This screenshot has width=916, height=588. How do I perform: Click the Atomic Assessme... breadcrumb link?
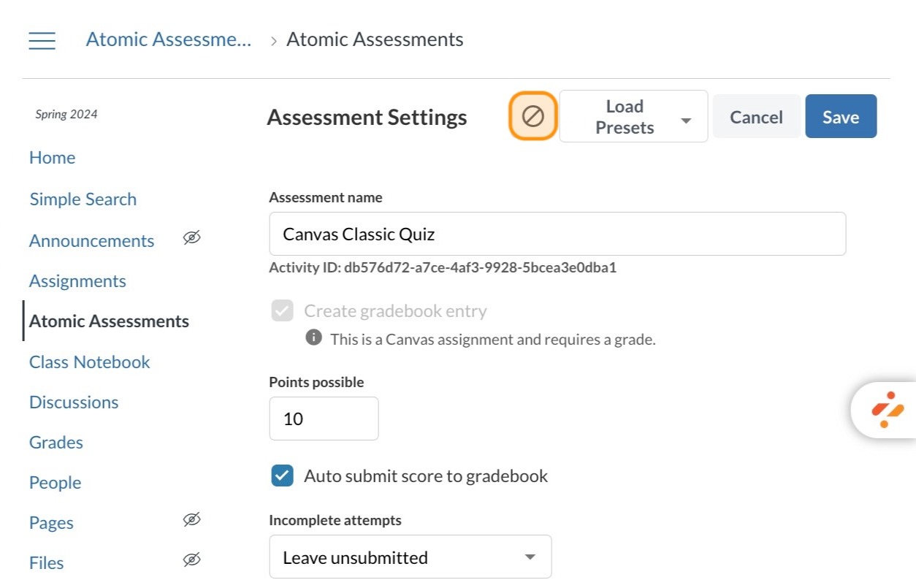tap(169, 39)
